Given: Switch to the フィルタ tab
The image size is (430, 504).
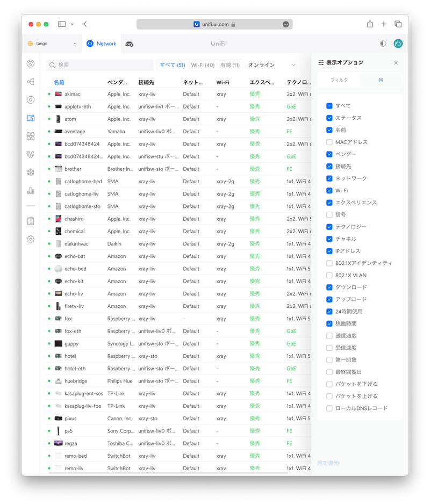Looking at the screenshot, I should pyautogui.click(x=339, y=80).
